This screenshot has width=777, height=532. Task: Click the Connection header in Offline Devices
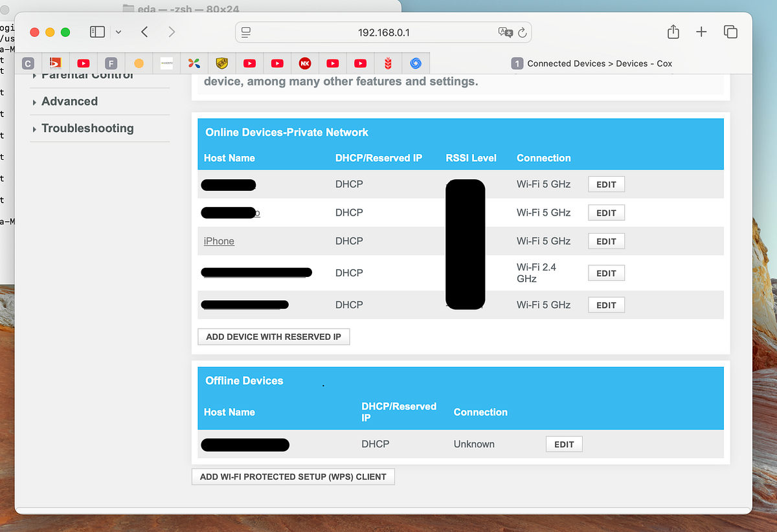point(480,412)
